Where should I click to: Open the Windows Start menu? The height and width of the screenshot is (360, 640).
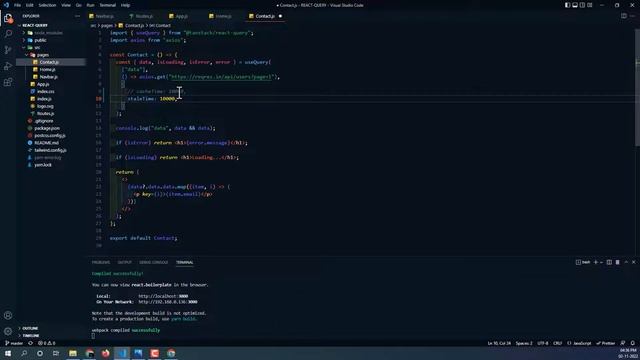pyautogui.click(x=8, y=353)
